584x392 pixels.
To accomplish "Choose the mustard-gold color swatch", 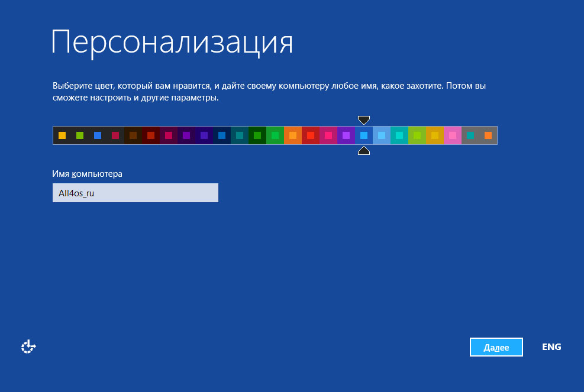I will [x=435, y=135].
